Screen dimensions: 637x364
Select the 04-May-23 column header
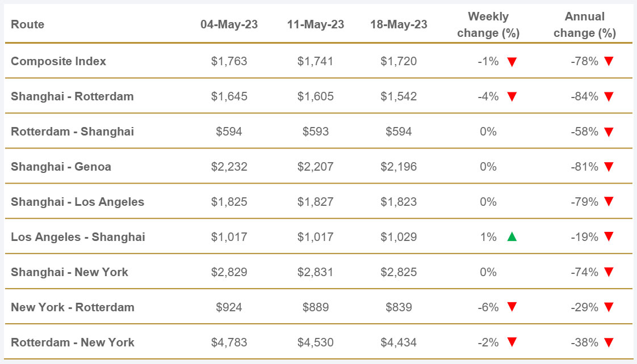coord(229,25)
